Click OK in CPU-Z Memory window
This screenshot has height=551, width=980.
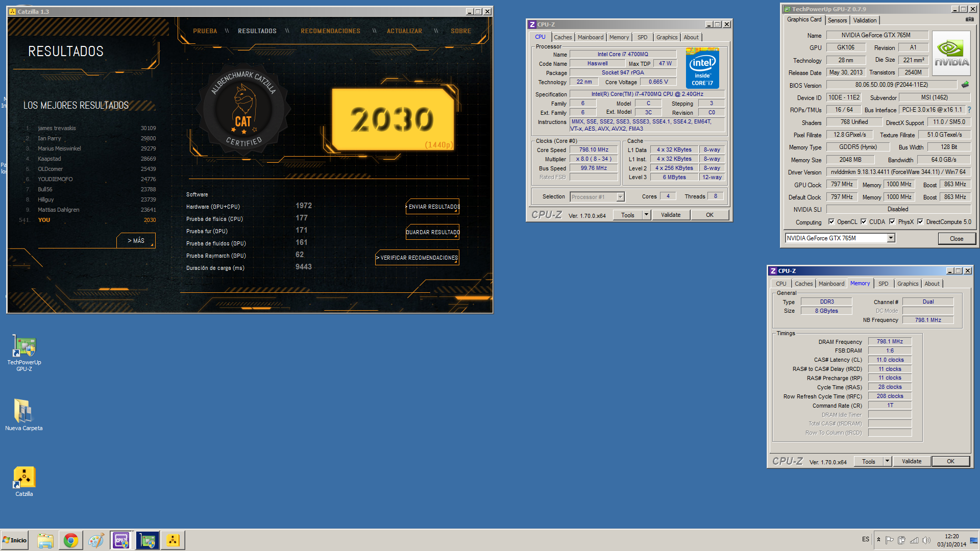(950, 461)
